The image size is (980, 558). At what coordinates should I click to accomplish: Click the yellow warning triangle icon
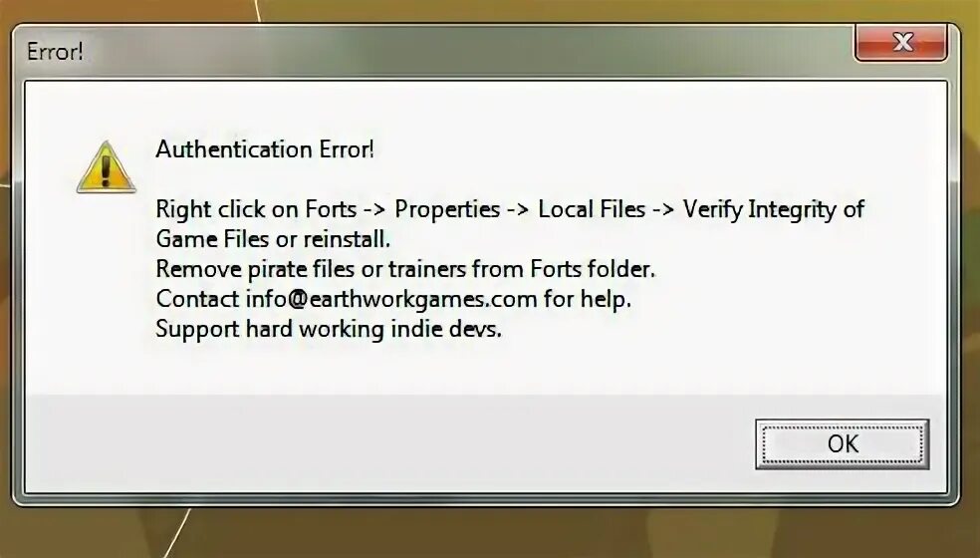click(106, 167)
